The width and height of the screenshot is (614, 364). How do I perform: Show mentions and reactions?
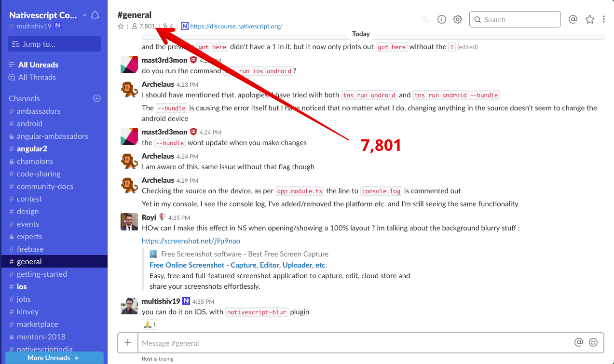[x=573, y=19]
